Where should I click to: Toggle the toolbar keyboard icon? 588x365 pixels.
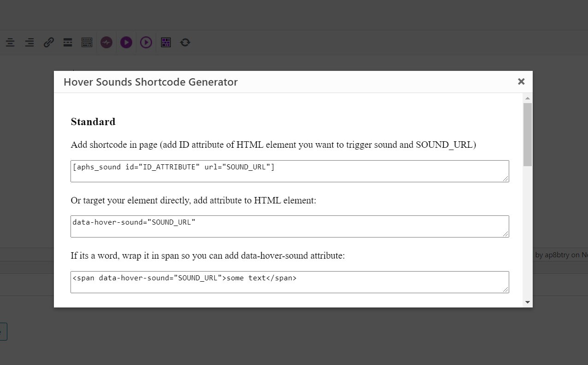(x=87, y=42)
